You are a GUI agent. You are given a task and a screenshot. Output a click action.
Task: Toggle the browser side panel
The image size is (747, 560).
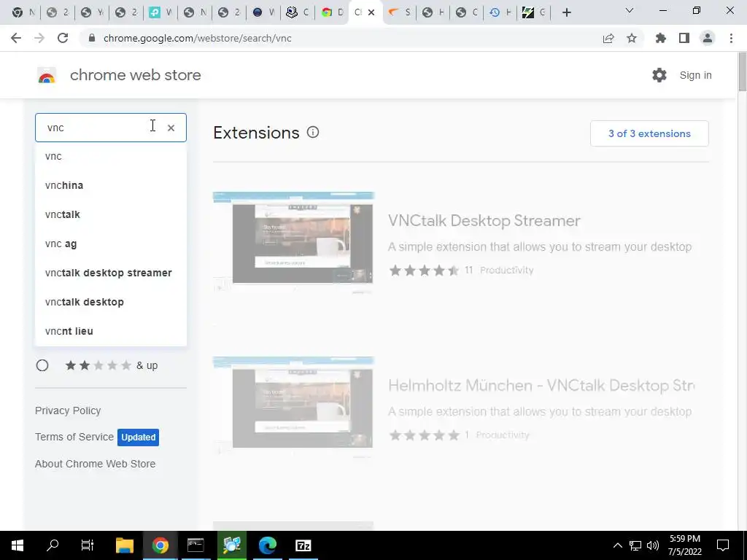click(684, 38)
